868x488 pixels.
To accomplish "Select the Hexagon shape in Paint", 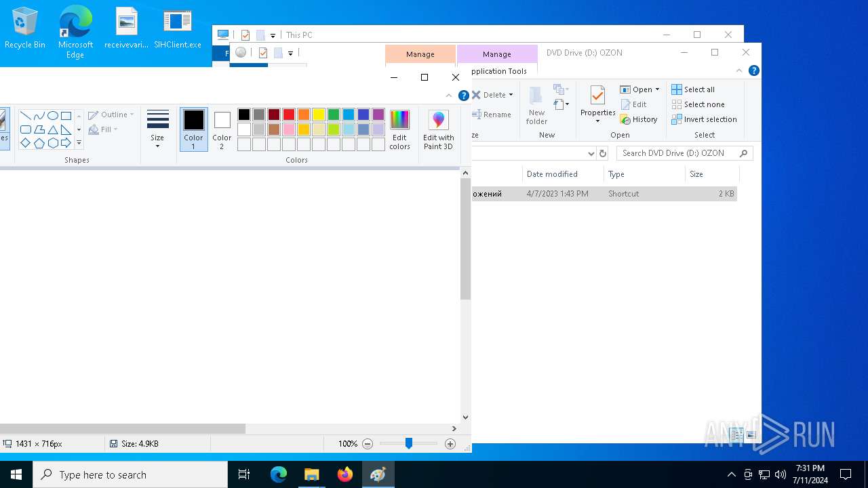I will click(x=52, y=143).
